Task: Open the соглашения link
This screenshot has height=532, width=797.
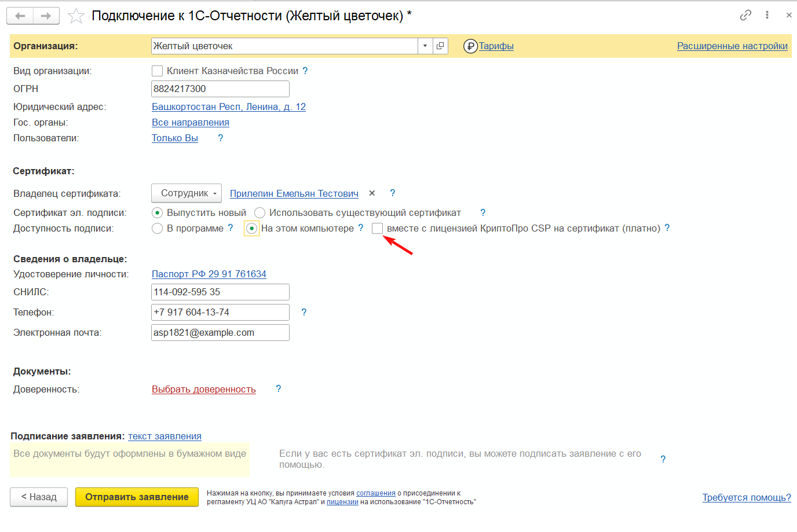Action: pyautogui.click(x=376, y=493)
